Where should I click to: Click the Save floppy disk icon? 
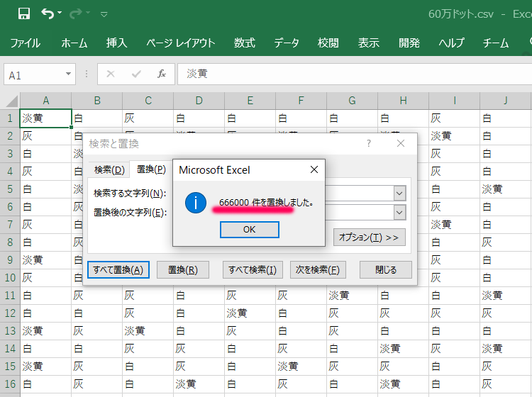coord(24,14)
